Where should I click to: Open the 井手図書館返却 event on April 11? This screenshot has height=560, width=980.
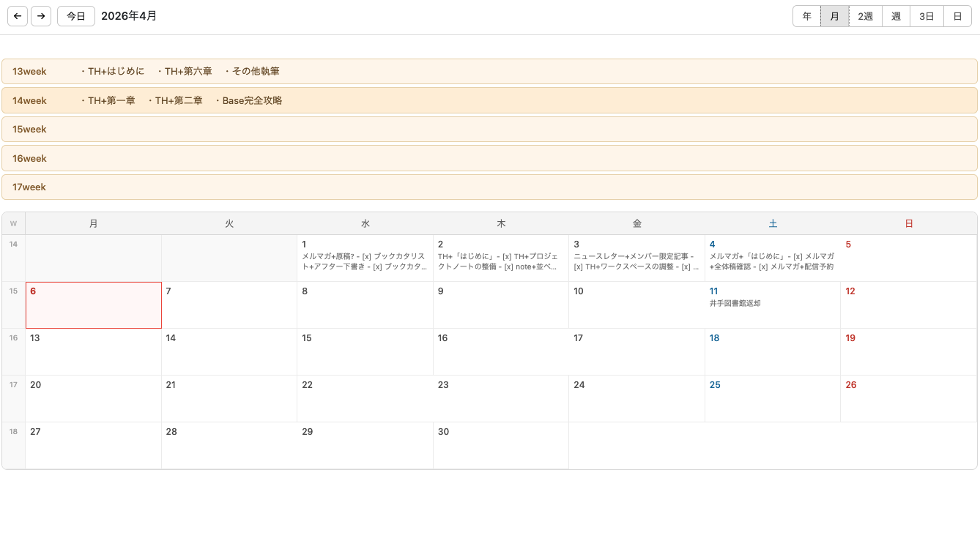click(735, 303)
